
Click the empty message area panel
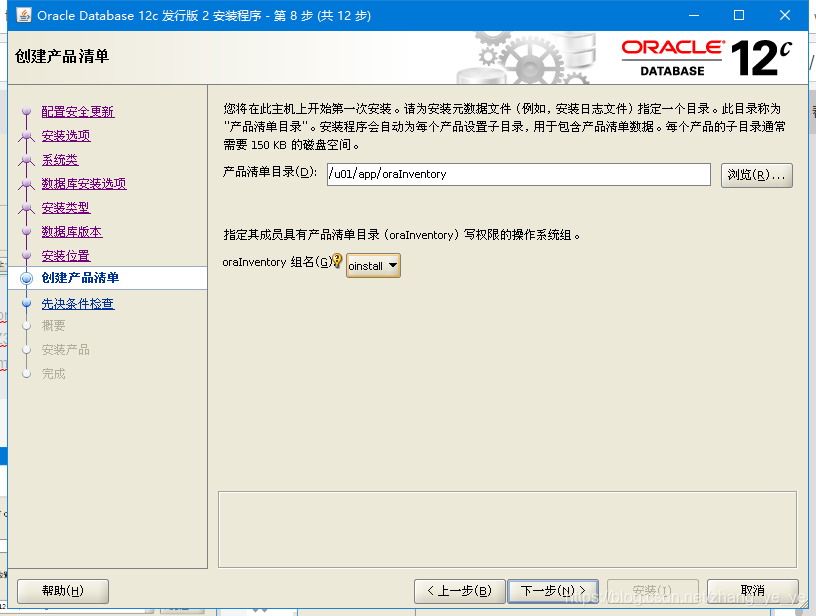point(507,529)
